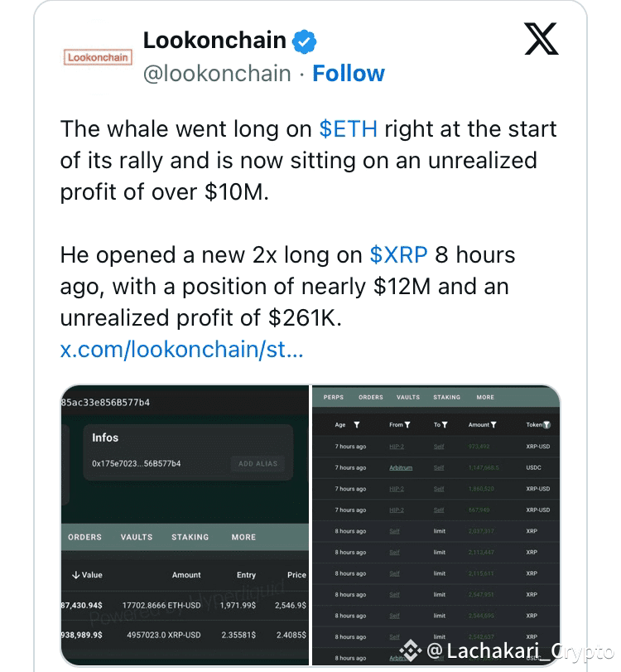Click the $ETH cashtag
This screenshot has height=672, width=621.
(x=349, y=129)
